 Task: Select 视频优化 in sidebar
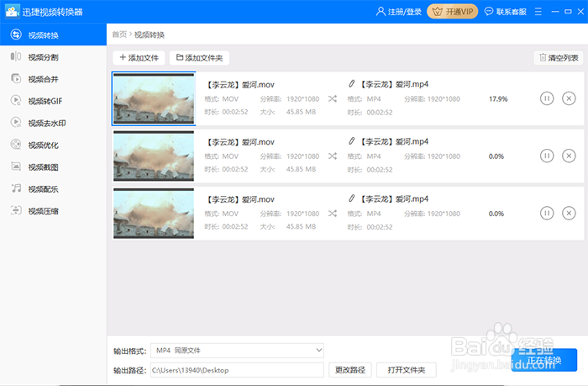[43, 145]
